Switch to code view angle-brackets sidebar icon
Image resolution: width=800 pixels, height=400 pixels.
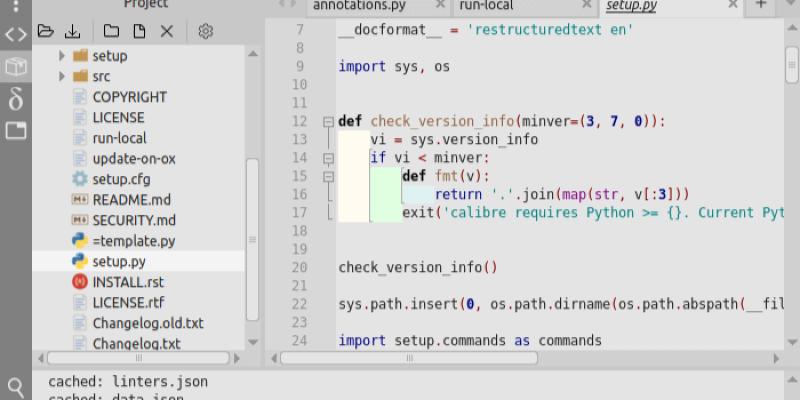coord(15,34)
